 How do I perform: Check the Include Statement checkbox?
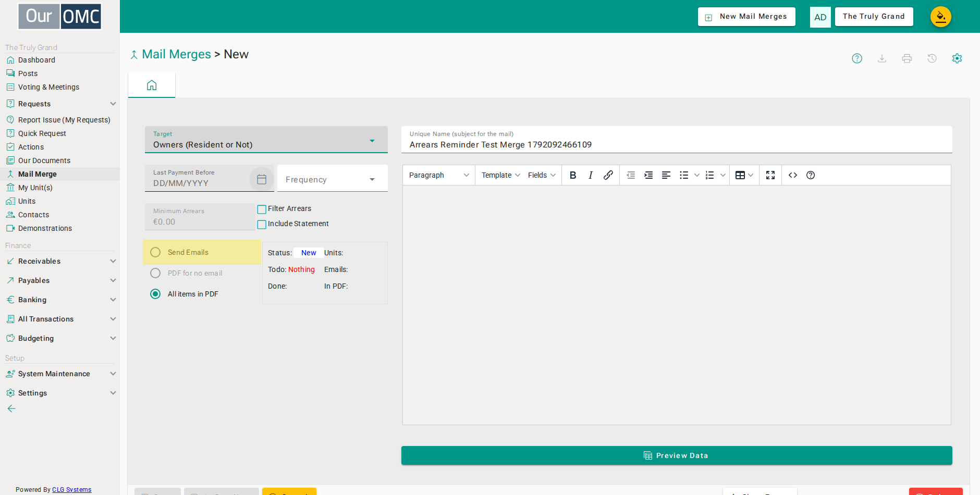262,224
